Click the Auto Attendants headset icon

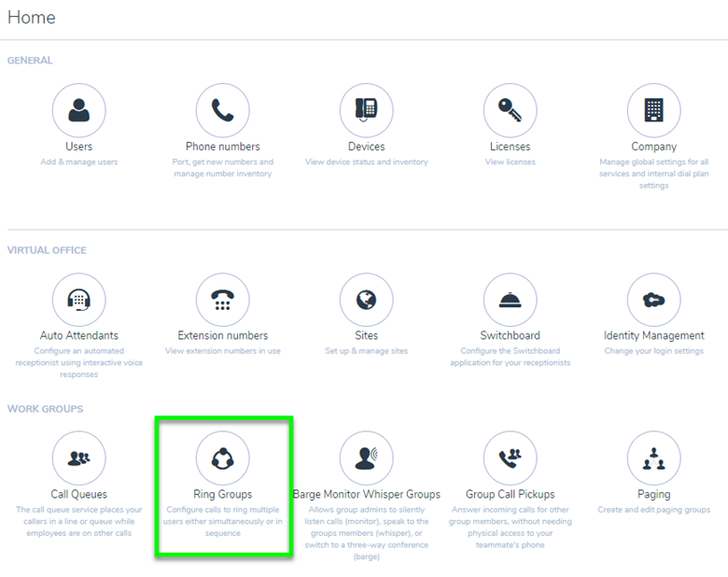[79, 300]
